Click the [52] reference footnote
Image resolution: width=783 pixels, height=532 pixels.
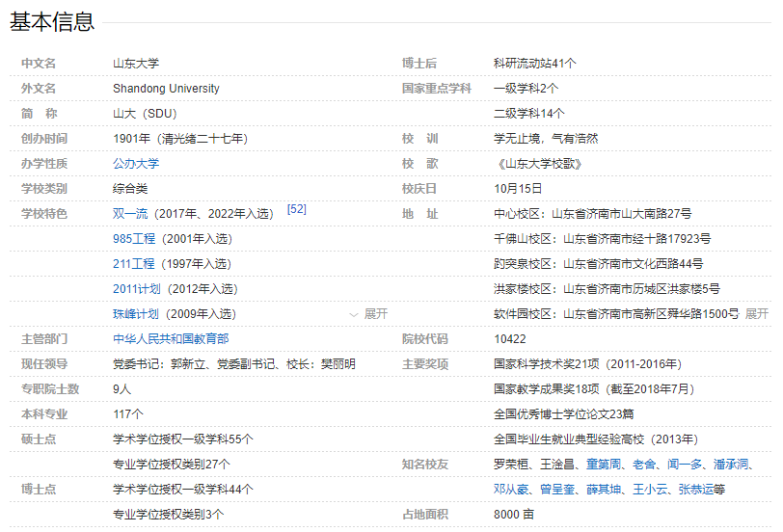point(296,209)
